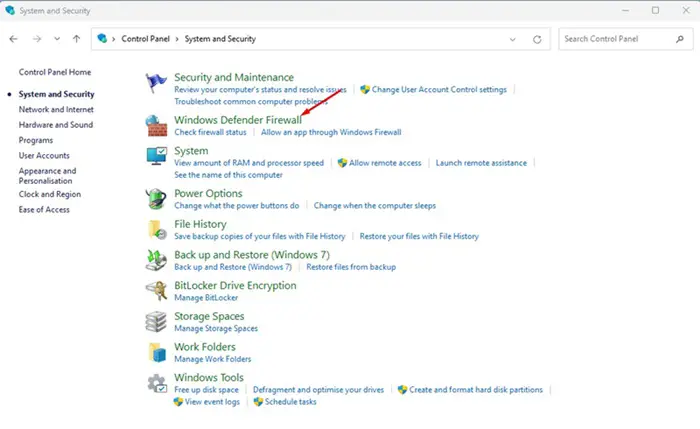Click Defragment and optimise your drives
The width and height of the screenshot is (700, 429).
318,390
